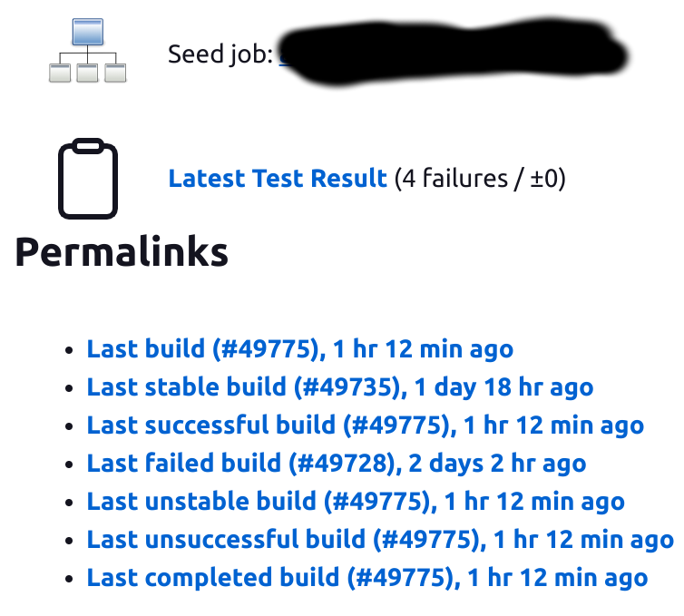Open Last build #49775 permalink
The width and height of the screenshot is (684, 616).
(x=300, y=349)
